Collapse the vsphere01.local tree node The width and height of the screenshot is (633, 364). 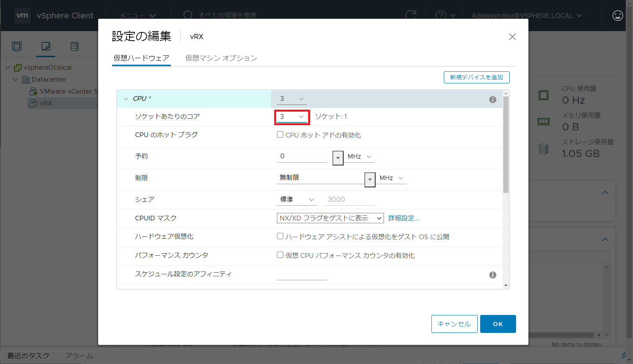(8, 67)
